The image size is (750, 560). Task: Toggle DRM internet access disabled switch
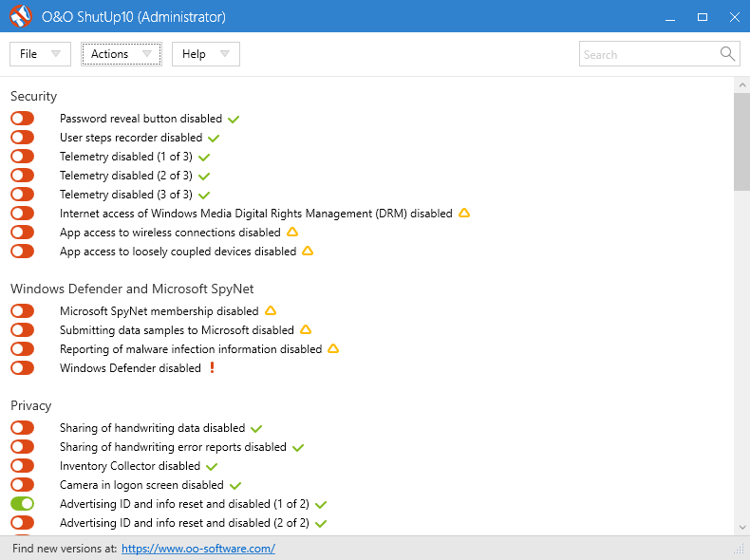tap(23, 214)
